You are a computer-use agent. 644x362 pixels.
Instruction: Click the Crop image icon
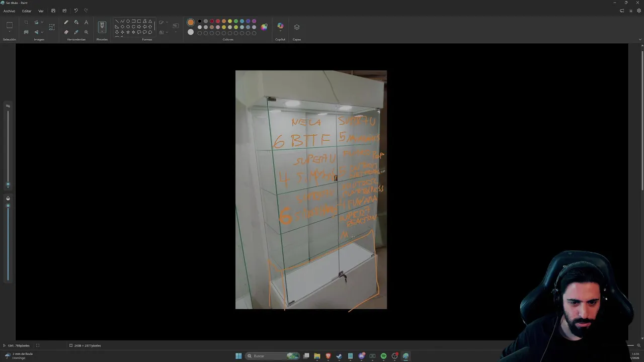point(26,22)
